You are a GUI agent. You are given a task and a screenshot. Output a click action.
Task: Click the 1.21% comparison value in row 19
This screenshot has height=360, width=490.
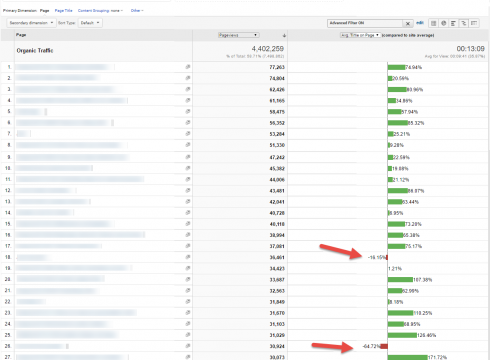point(395,269)
